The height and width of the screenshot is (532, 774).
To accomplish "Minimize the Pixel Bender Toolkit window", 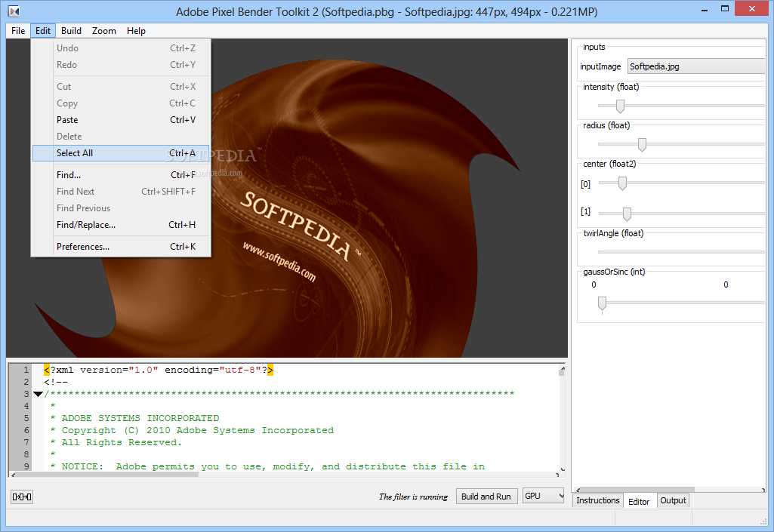I will pos(705,9).
